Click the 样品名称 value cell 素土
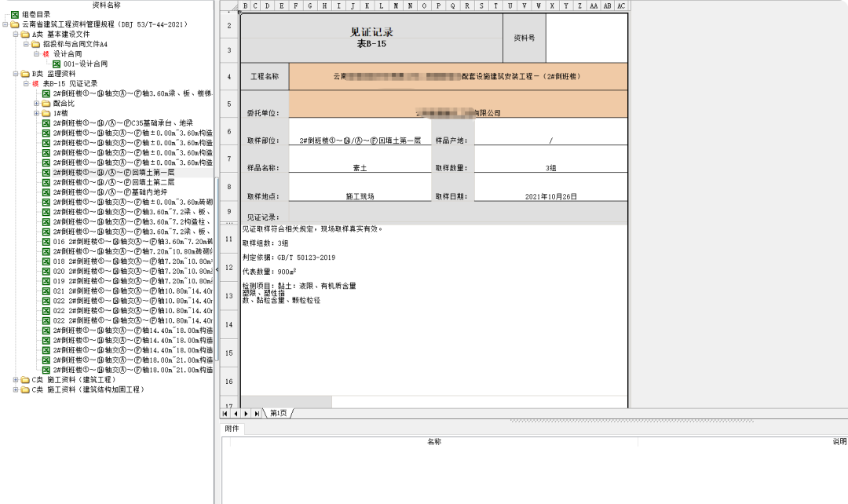Viewport: 848px width, 504px height. [360, 159]
